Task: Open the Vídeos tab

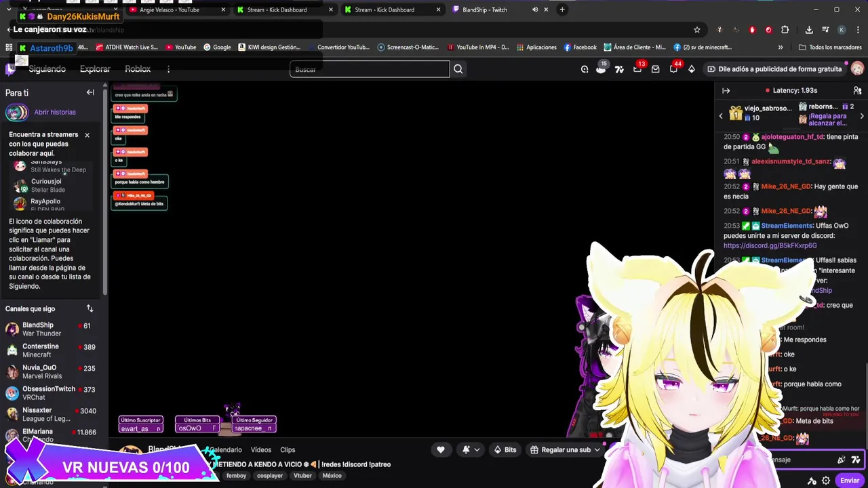Action: click(x=261, y=449)
